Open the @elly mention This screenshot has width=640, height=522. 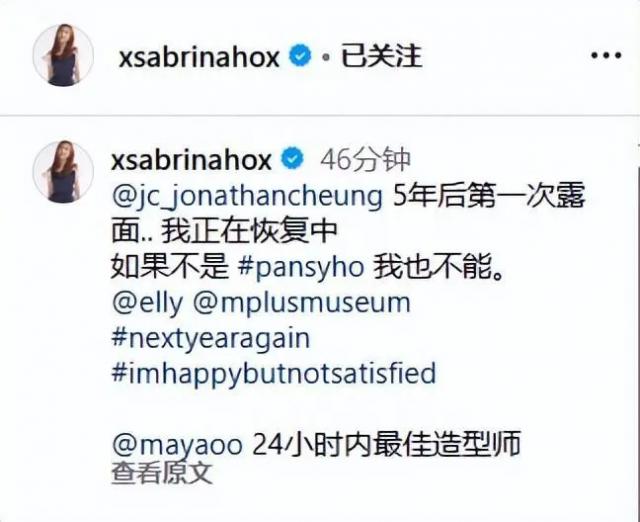147,304
